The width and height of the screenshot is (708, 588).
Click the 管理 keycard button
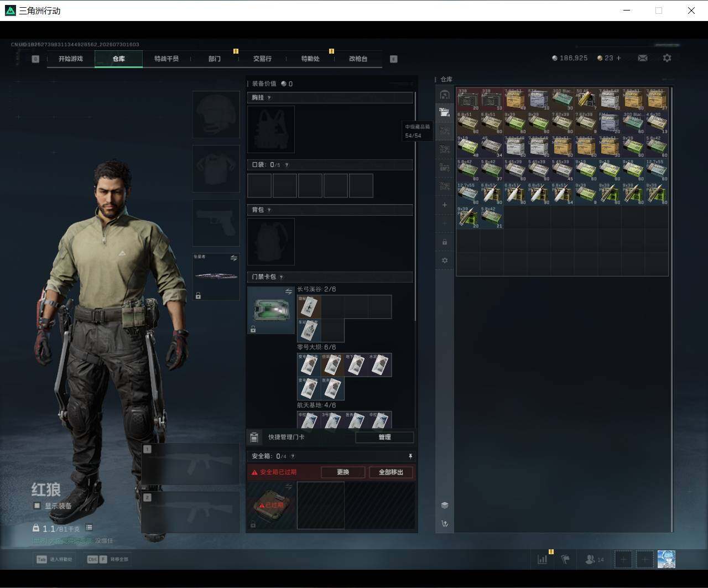384,438
